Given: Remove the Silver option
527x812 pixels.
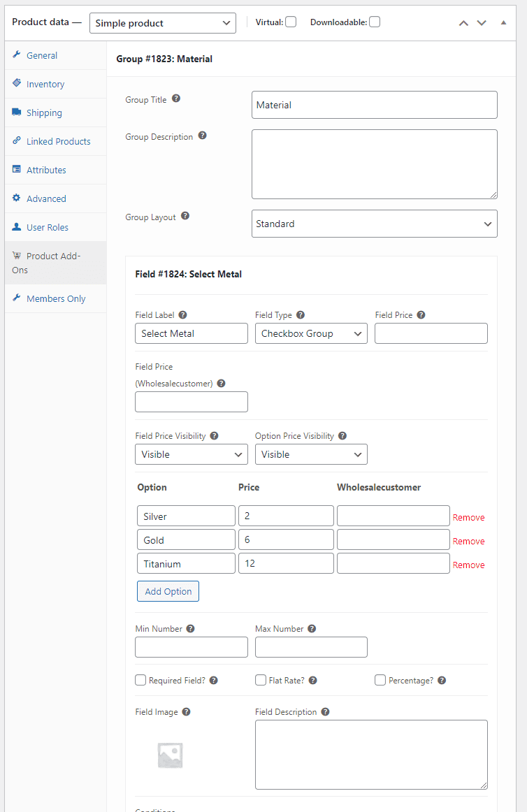Looking at the screenshot, I should (468, 517).
